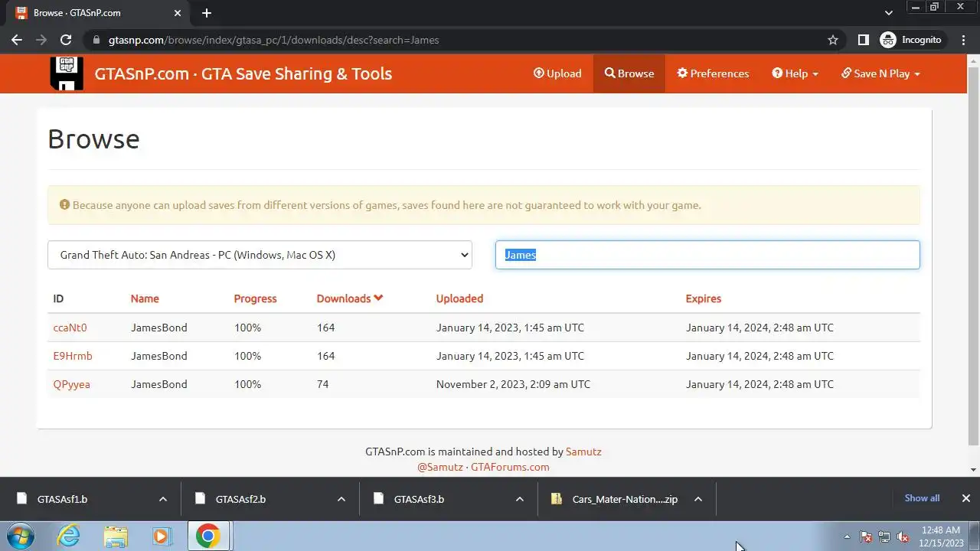This screenshot has width=980, height=551.
Task: Open Windows Media Player from taskbar
Action: click(162, 536)
